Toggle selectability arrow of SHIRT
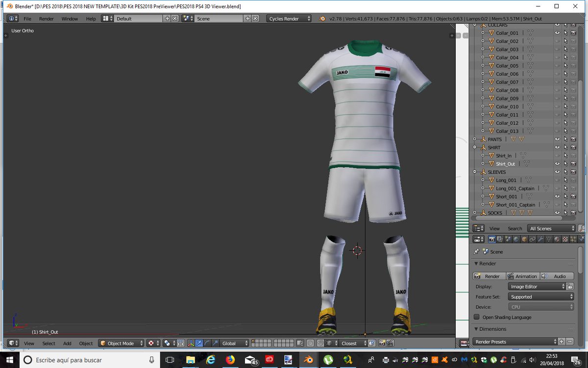 coord(565,147)
